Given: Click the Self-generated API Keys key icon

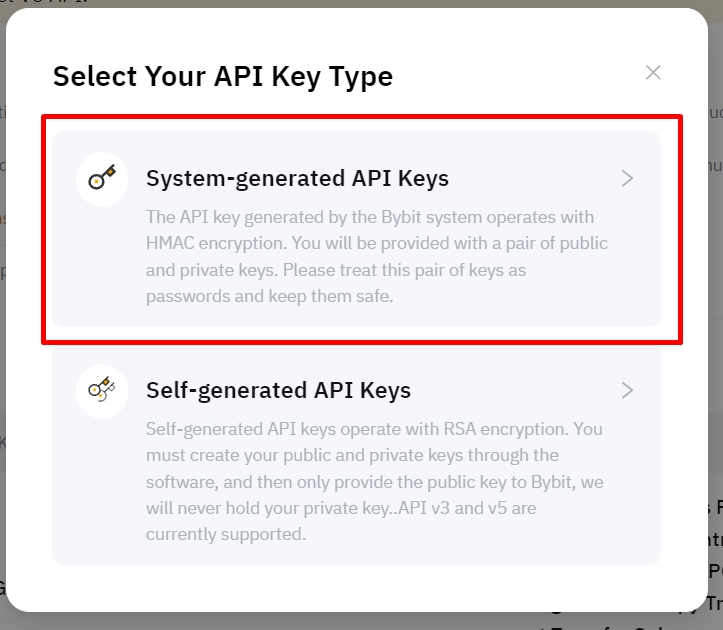Looking at the screenshot, I should [x=102, y=390].
